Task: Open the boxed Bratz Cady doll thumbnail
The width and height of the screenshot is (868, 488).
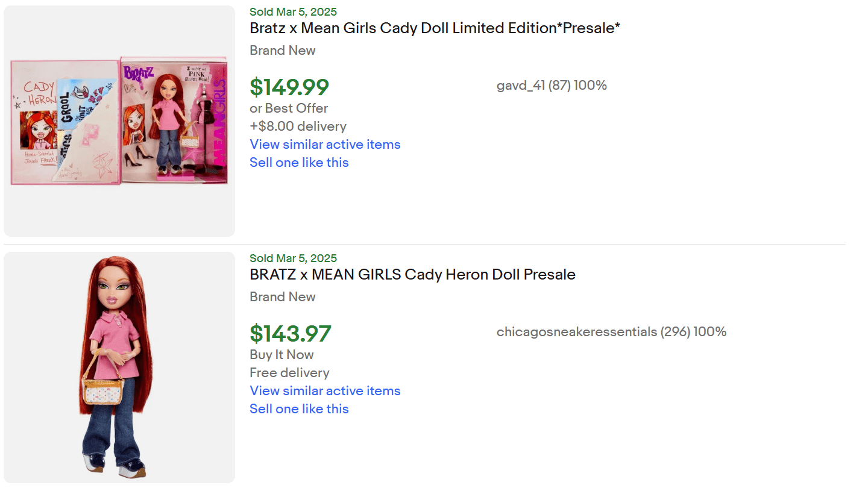Action: 119,120
